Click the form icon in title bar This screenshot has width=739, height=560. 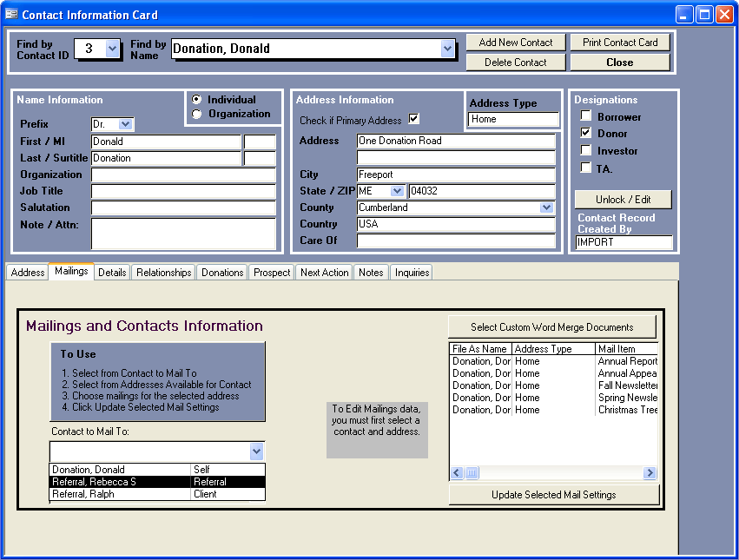[x=11, y=15]
